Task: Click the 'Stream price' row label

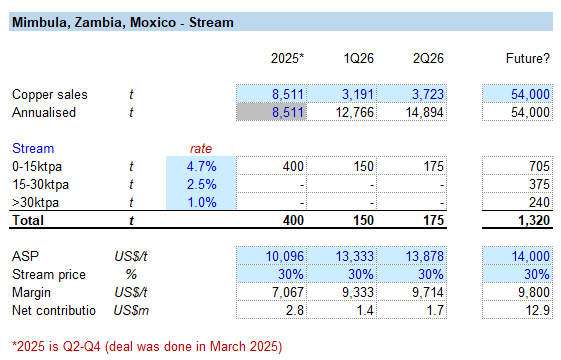Action: click(x=49, y=274)
